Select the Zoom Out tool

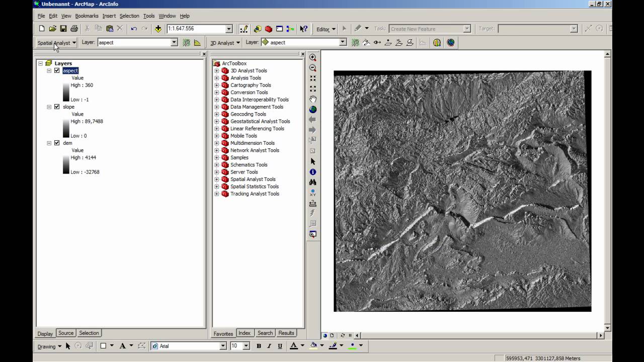(313, 68)
